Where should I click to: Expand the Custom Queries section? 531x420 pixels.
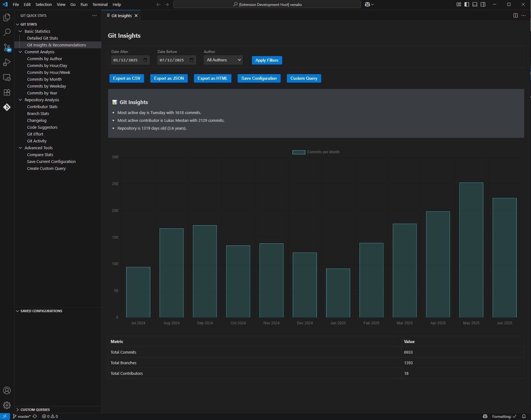(x=35, y=409)
